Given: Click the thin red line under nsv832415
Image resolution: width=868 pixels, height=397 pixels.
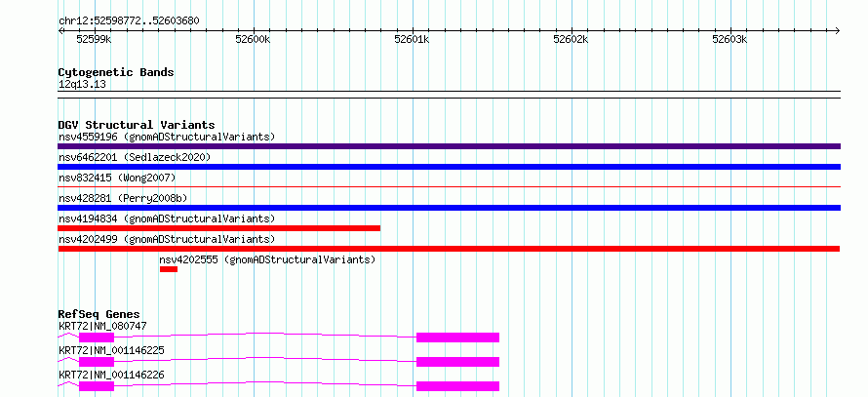Looking at the screenshot, I should click(449, 187).
